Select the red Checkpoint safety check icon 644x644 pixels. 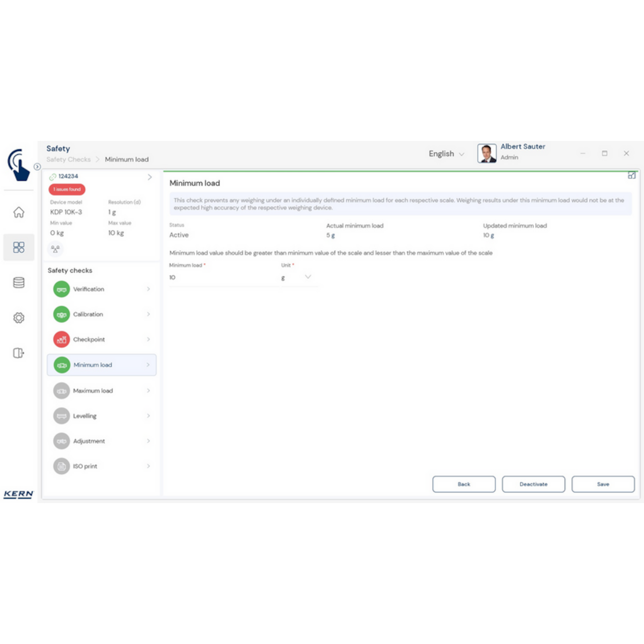[x=61, y=339]
